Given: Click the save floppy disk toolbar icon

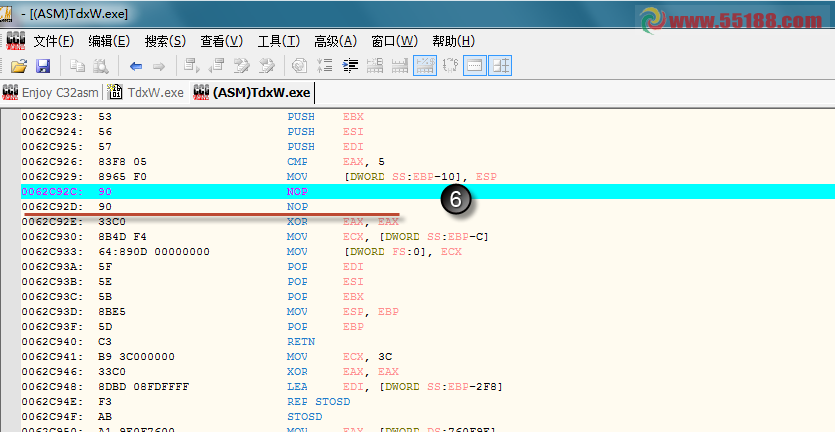Looking at the screenshot, I should 43,66.
